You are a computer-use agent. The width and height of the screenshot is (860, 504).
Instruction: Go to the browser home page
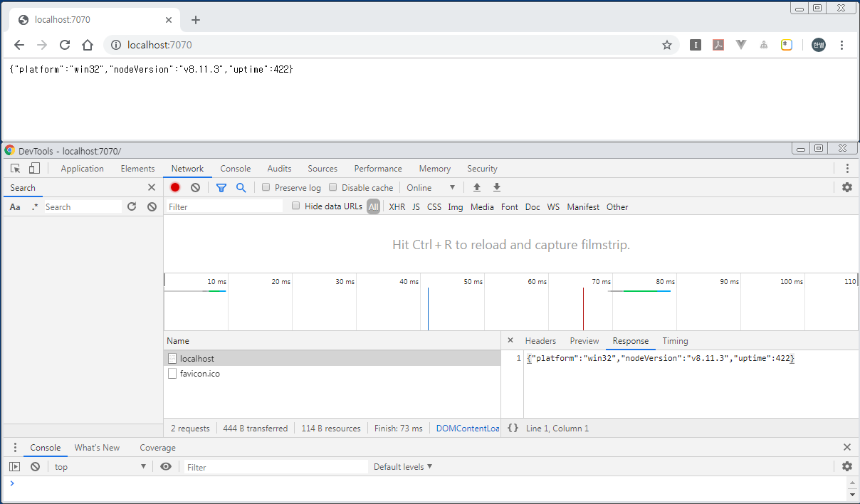88,45
